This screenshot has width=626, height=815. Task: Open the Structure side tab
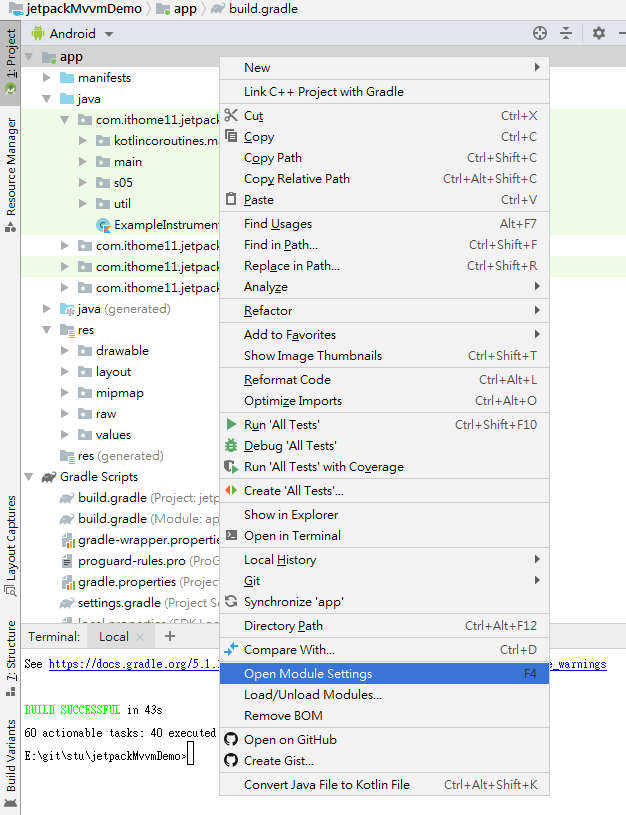coord(10,658)
